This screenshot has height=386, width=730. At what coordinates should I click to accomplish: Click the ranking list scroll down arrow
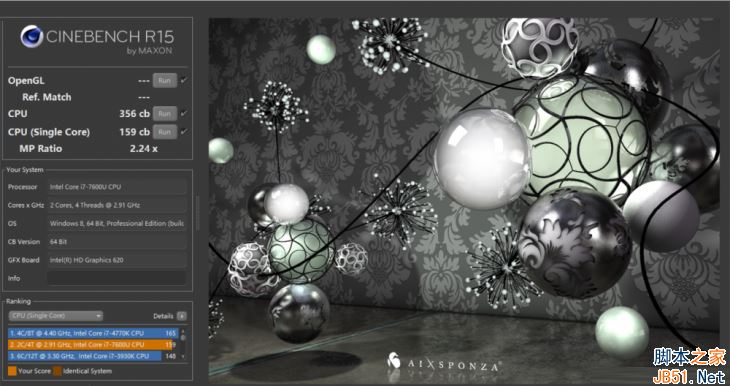pos(183,357)
